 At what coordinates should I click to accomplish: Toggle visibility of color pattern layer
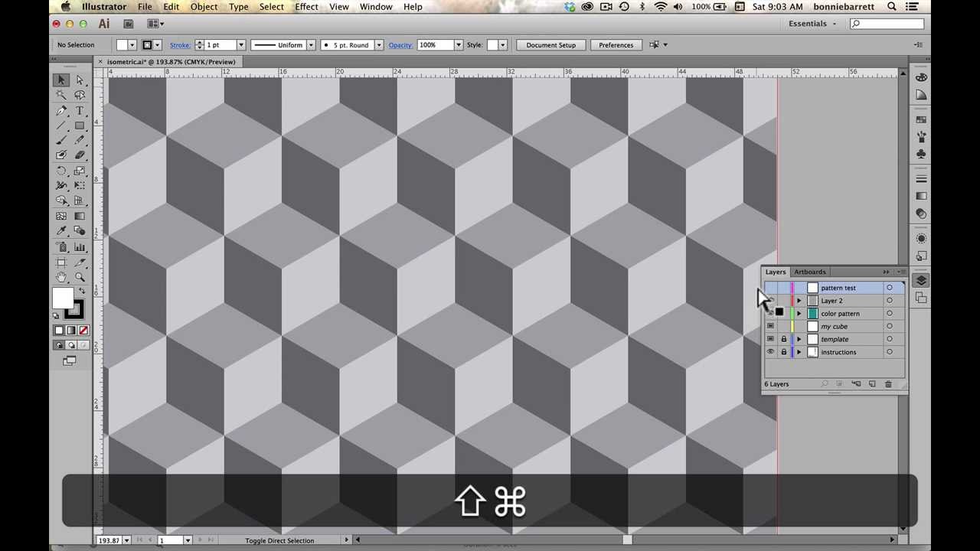pyautogui.click(x=770, y=314)
